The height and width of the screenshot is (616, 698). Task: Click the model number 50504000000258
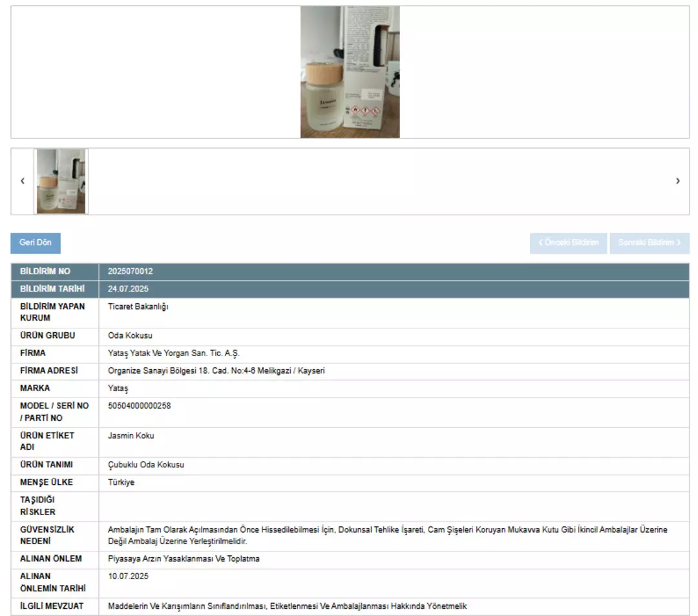139,406
